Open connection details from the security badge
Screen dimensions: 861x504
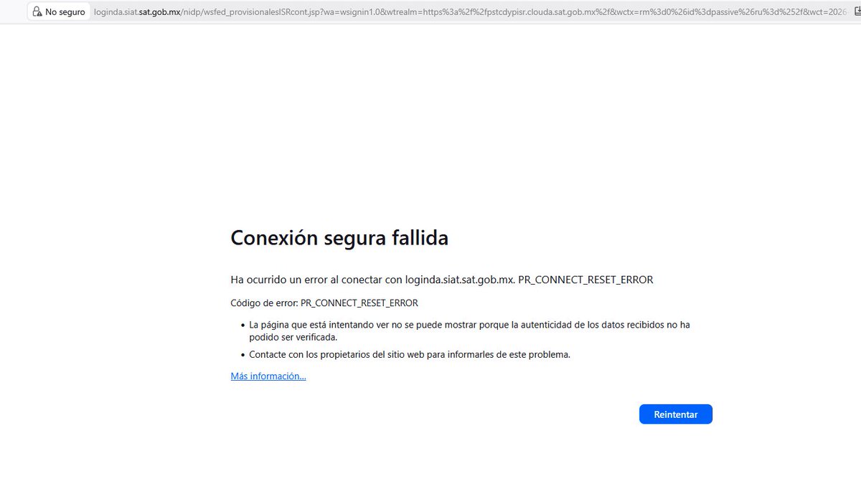click(x=57, y=11)
